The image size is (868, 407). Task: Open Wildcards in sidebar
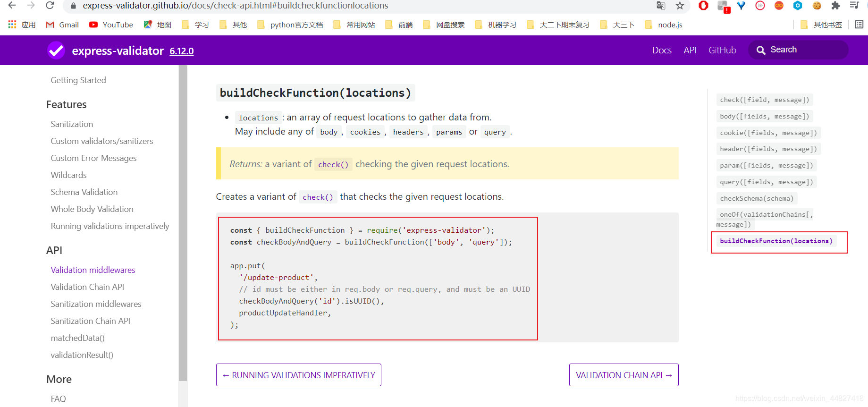click(x=68, y=175)
